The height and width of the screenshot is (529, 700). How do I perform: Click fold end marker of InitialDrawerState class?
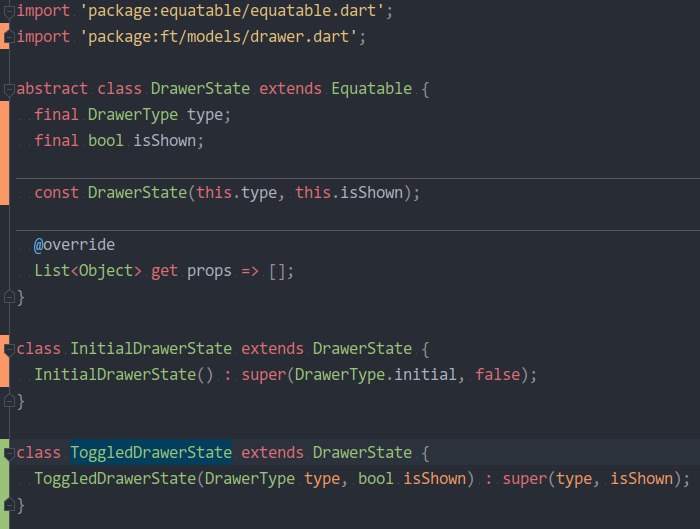click(9, 401)
